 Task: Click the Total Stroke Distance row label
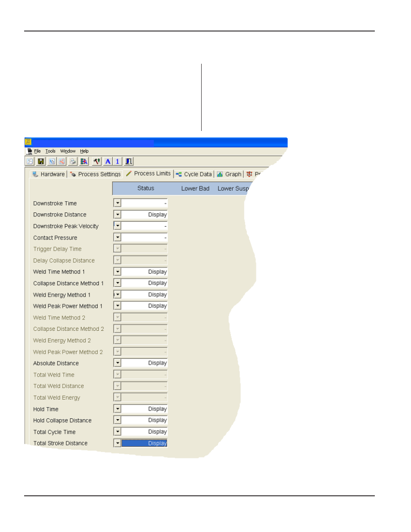pos(60,443)
